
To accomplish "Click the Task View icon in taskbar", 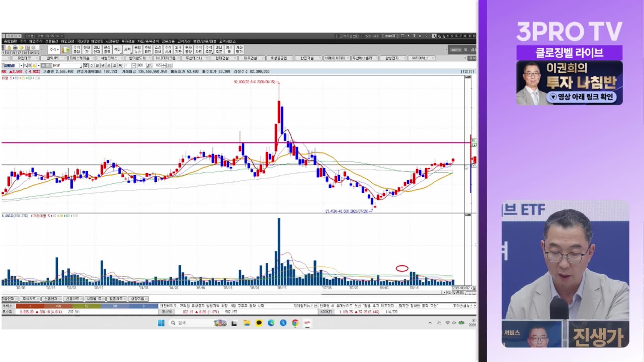I will [234, 323].
